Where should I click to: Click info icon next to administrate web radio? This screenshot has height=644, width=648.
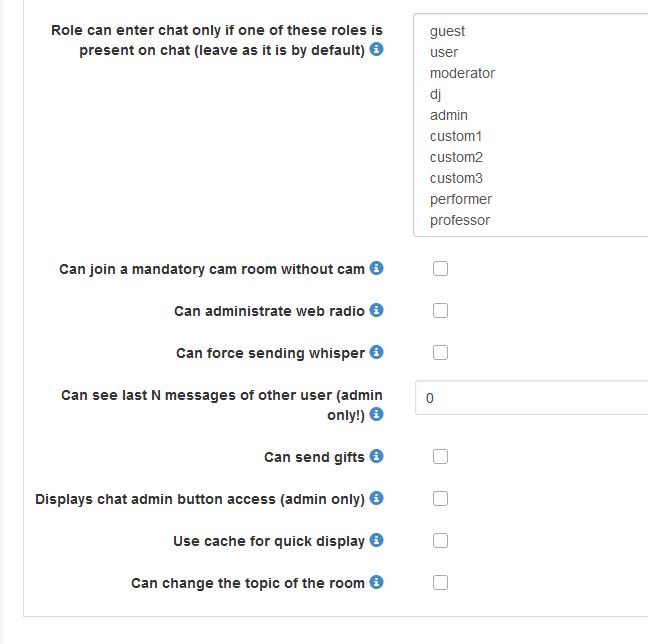(377, 311)
